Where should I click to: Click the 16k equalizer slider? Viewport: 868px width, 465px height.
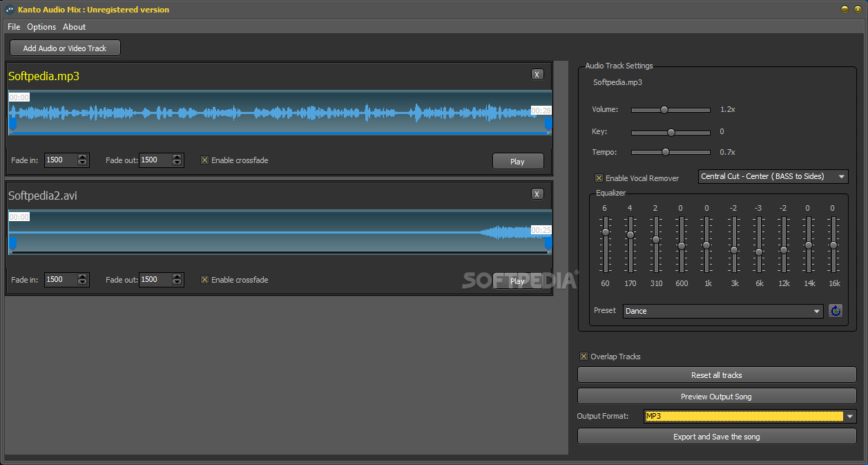click(x=833, y=245)
